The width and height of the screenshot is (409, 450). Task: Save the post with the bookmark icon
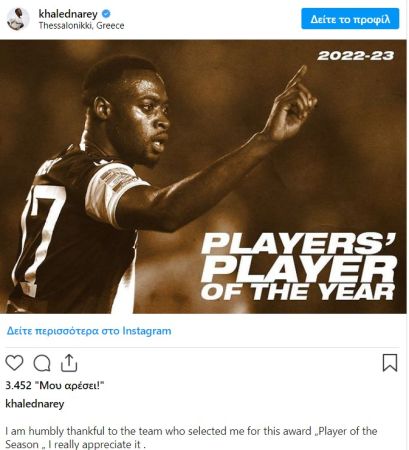(x=390, y=363)
